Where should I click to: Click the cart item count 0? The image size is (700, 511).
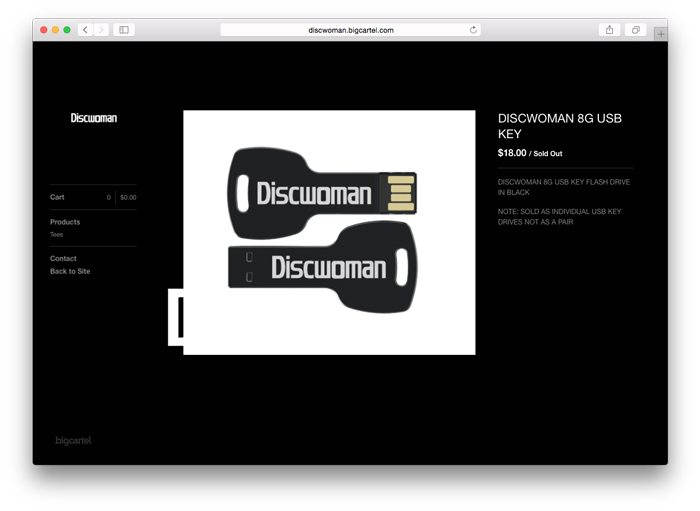point(108,197)
